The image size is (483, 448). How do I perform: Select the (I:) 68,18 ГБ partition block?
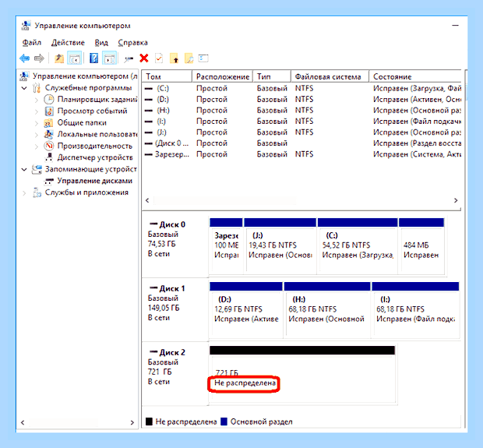pos(415,310)
